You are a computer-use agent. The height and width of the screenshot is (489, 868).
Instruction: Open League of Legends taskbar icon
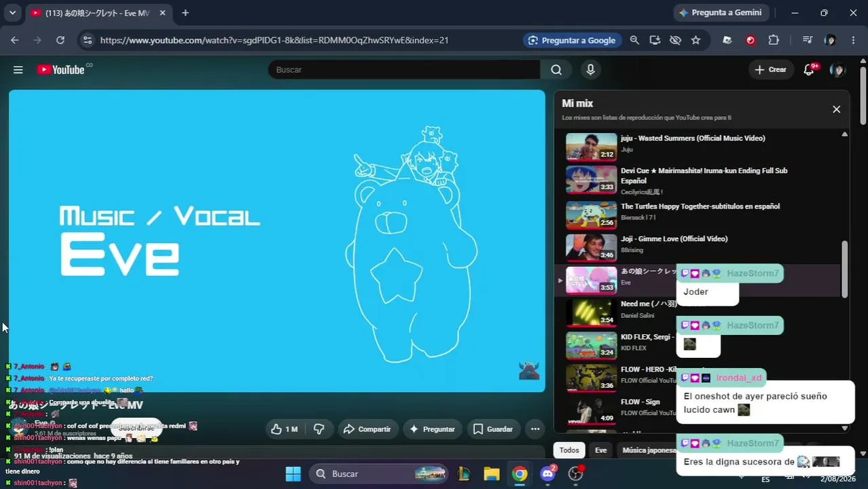tap(465, 473)
